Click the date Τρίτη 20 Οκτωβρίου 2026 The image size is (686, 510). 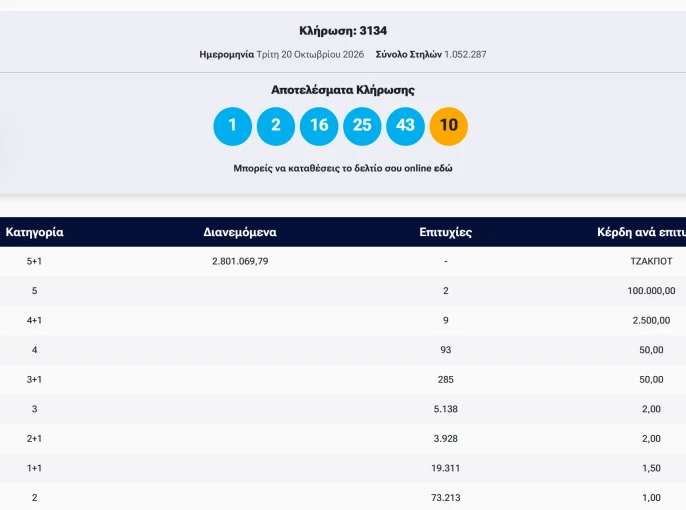point(310,54)
